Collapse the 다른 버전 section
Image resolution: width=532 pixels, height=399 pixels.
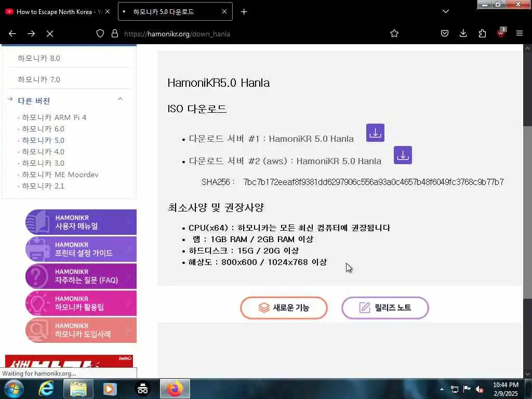click(120, 99)
